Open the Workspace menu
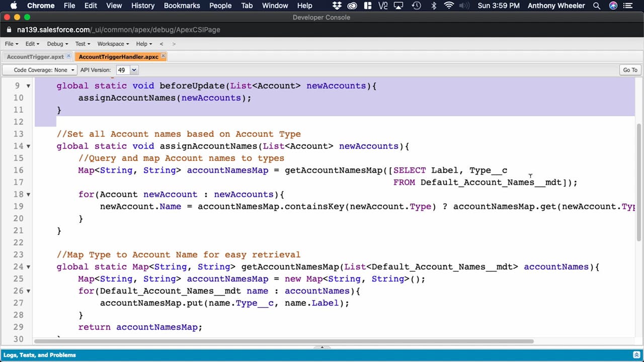The image size is (644, 362). click(113, 44)
